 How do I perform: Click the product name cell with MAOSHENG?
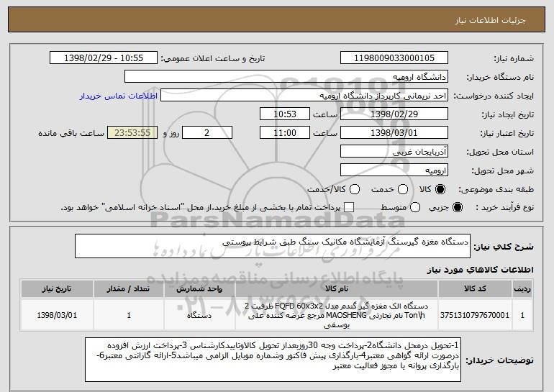(337, 315)
